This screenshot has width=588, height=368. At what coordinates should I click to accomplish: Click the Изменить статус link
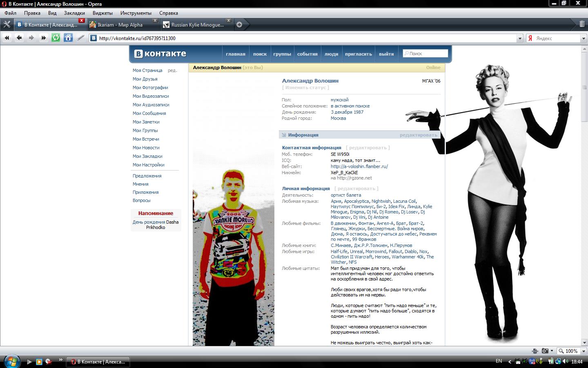click(x=305, y=88)
